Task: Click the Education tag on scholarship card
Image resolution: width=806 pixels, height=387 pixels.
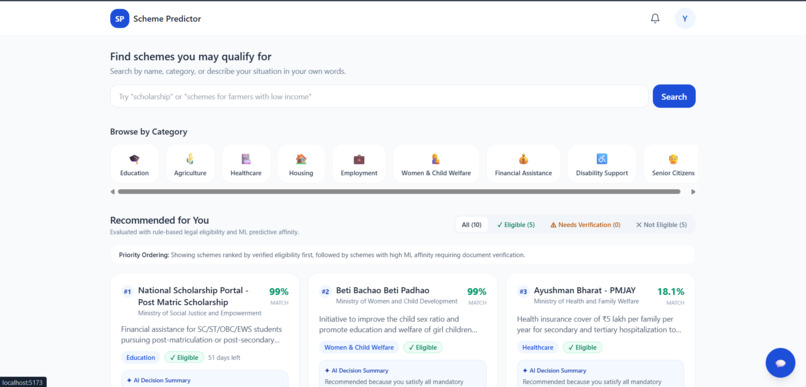Action: click(140, 357)
